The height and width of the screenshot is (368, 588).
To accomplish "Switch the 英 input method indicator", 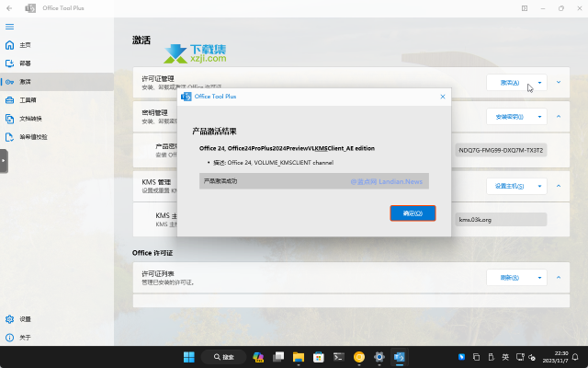I will [x=505, y=357].
